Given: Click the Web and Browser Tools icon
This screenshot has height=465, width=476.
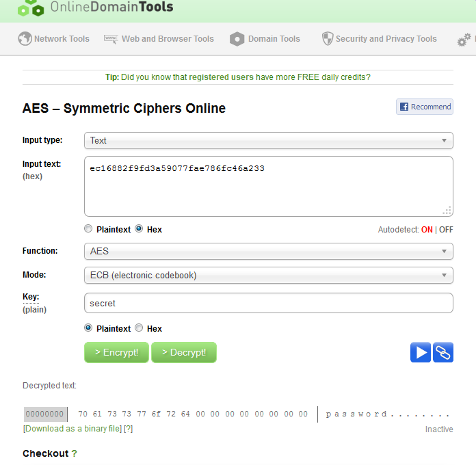Looking at the screenshot, I should (x=111, y=39).
